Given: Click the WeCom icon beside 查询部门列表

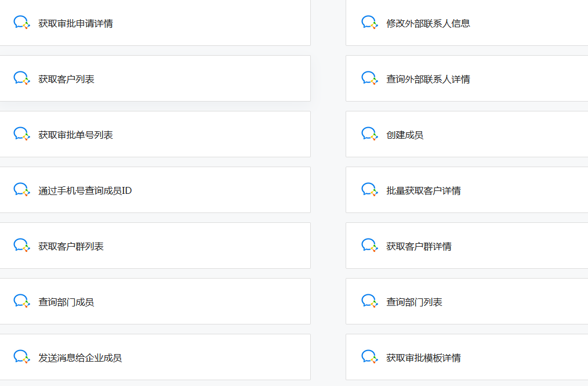Looking at the screenshot, I should 370,301.
